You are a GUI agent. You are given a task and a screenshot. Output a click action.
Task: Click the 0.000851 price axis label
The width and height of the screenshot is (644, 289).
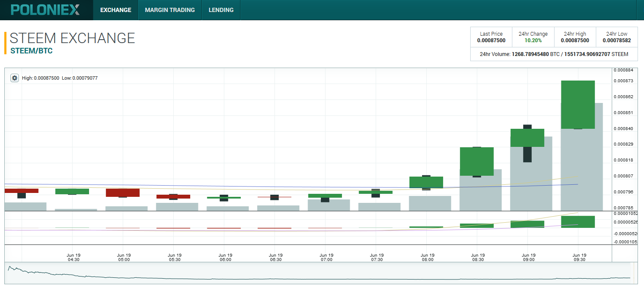(x=623, y=113)
